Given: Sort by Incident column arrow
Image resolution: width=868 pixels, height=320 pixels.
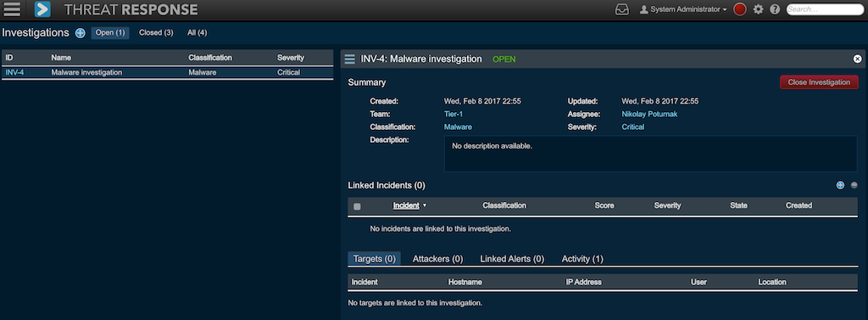Looking at the screenshot, I should point(425,205).
